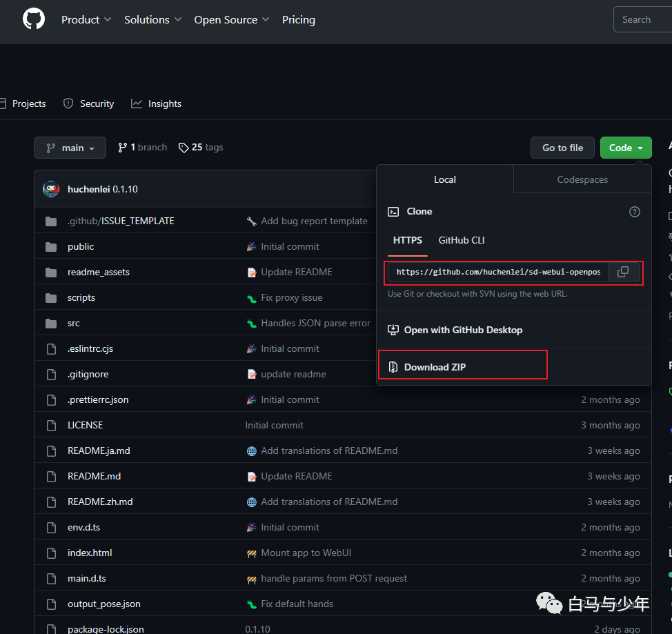Screen dimensions: 672x634
Task: Open the huchenlei author link
Action: [x=89, y=189]
